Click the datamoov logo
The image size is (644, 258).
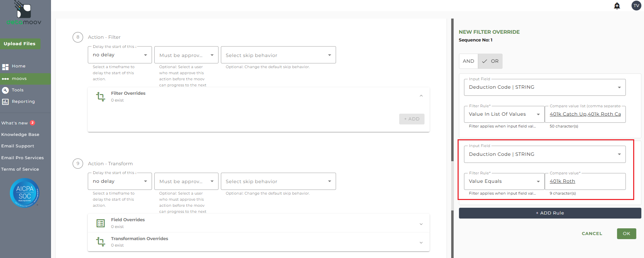[24, 13]
